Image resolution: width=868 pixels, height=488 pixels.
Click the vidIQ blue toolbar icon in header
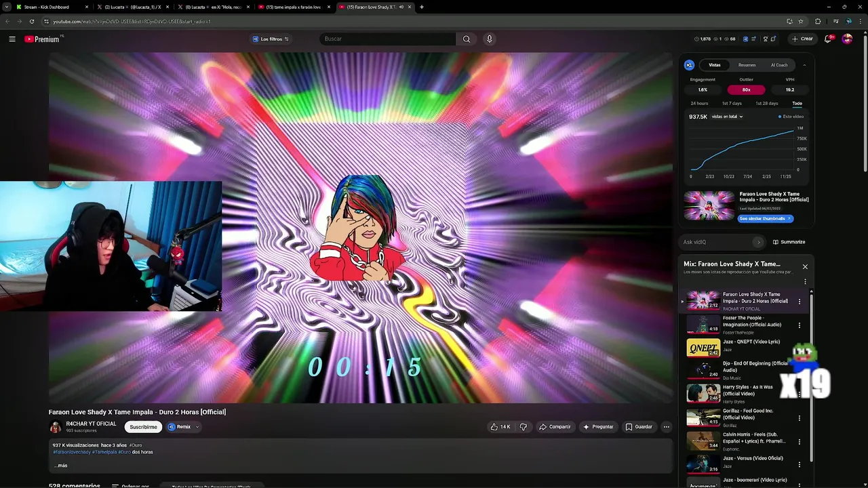745,39
